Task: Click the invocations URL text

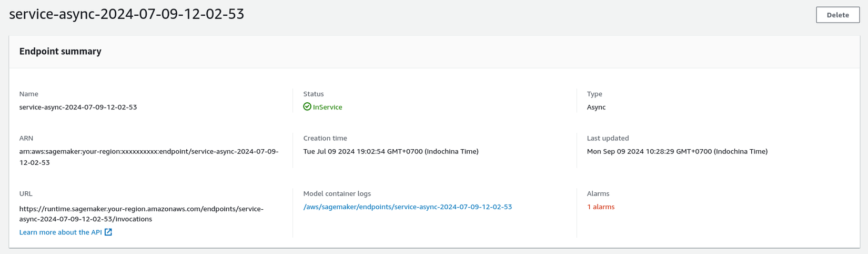Action: click(141, 214)
